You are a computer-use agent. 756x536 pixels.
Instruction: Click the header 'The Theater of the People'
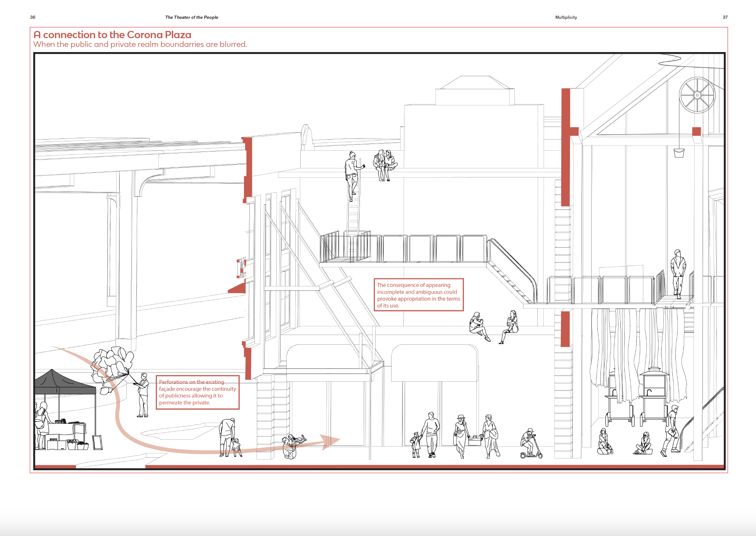[192, 17]
